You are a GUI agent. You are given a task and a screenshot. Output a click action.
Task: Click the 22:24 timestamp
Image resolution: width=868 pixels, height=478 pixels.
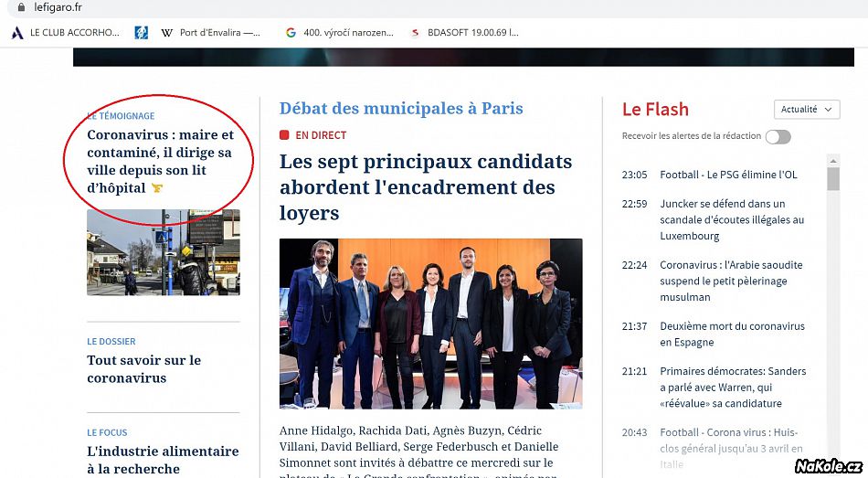click(x=634, y=265)
